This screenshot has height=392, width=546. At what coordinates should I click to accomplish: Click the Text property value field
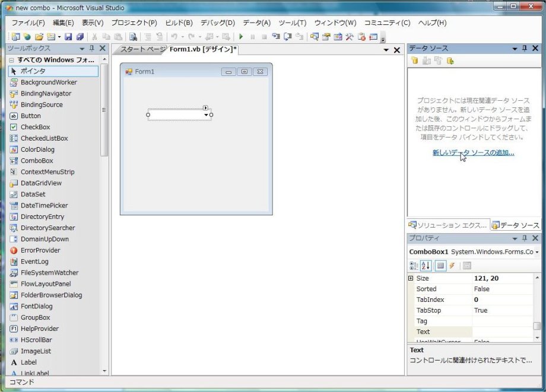click(x=503, y=332)
